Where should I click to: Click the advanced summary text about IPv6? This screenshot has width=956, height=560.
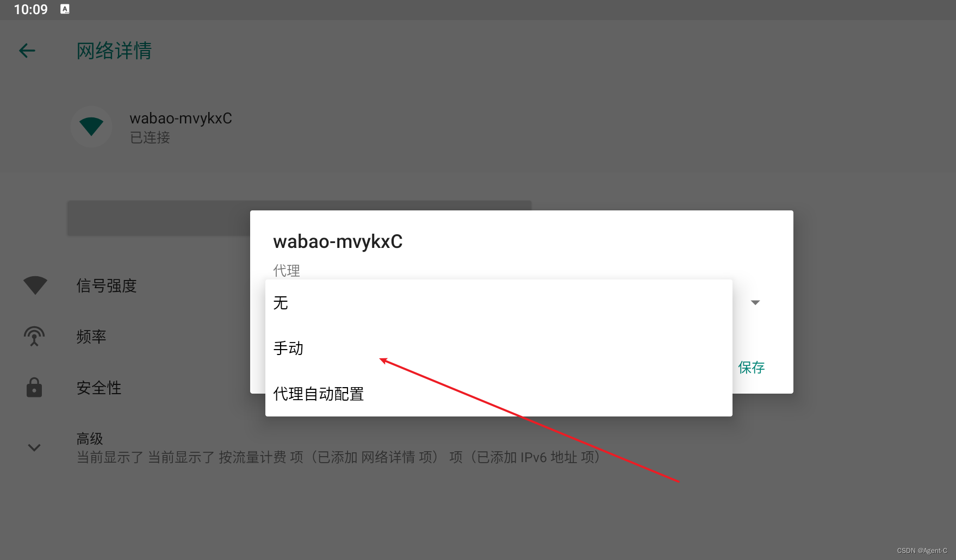point(338,457)
